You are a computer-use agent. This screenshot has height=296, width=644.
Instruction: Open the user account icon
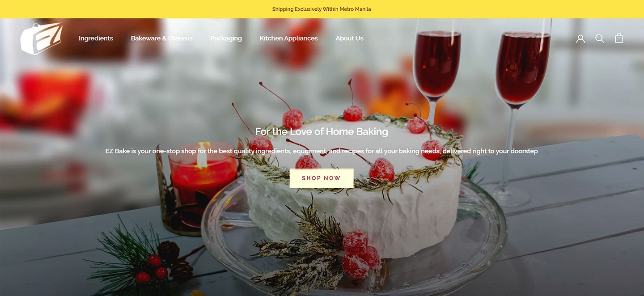pyautogui.click(x=580, y=38)
